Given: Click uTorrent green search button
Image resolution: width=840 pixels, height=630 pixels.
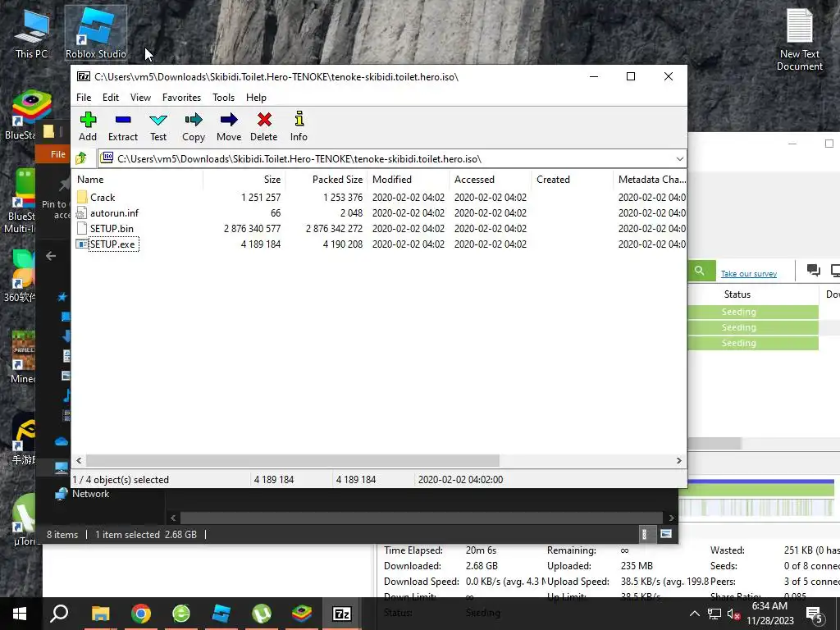Looking at the screenshot, I should [x=700, y=271].
